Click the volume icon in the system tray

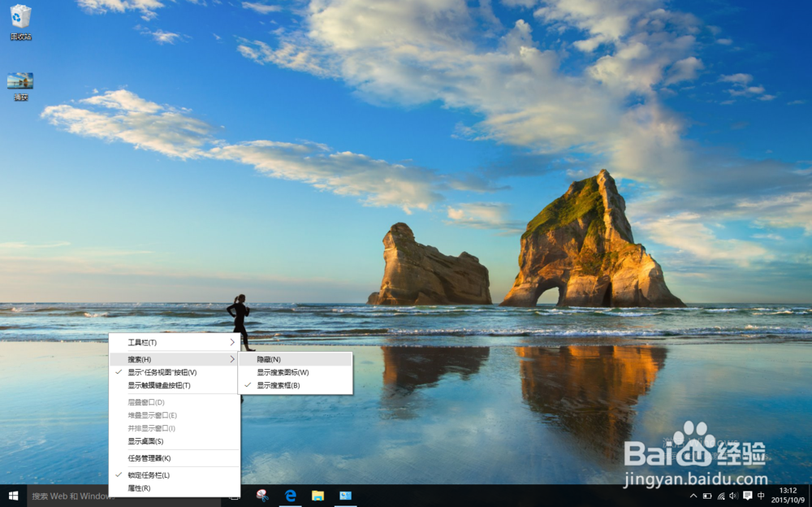click(733, 496)
